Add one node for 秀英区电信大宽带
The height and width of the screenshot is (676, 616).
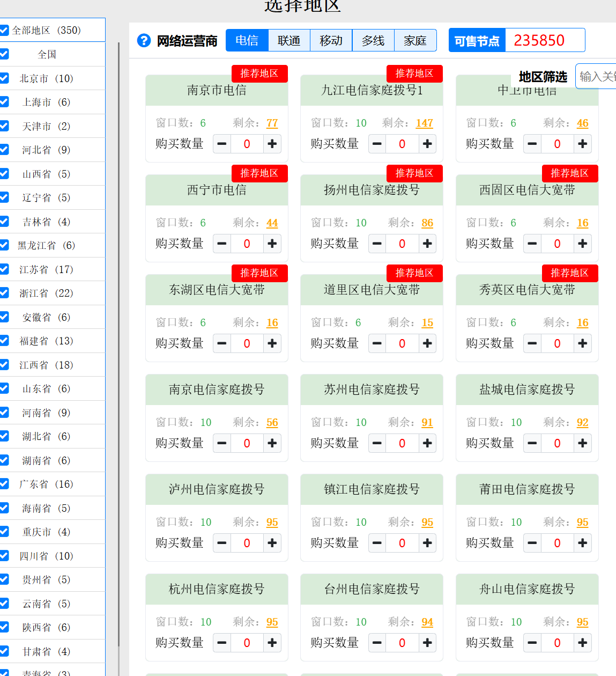pos(582,343)
